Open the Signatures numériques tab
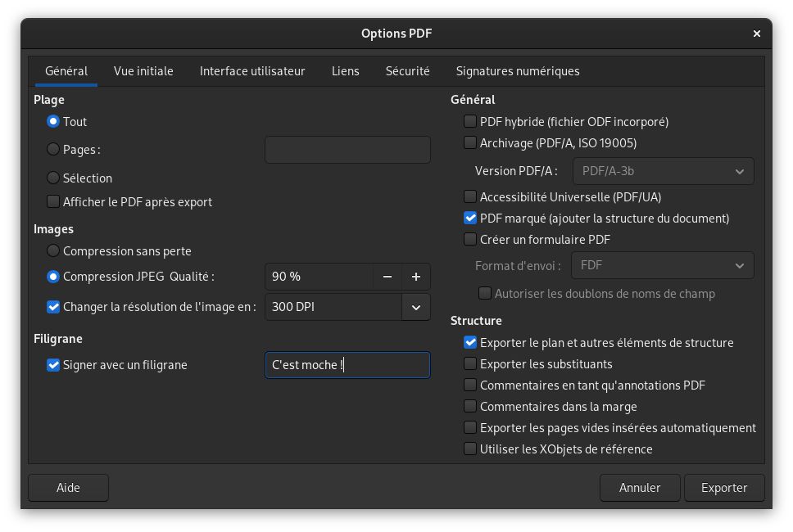The width and height of the screenshot is (793, 532). click(x=518, y=71)
